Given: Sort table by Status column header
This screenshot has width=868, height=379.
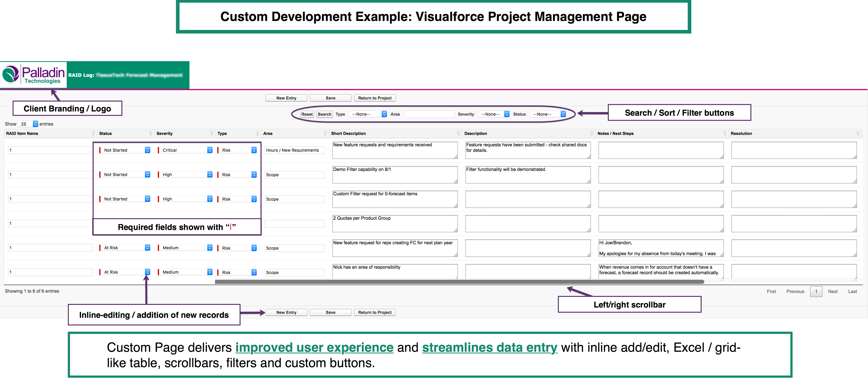Looking at the screenshot, I should click(x=105, y=133).
